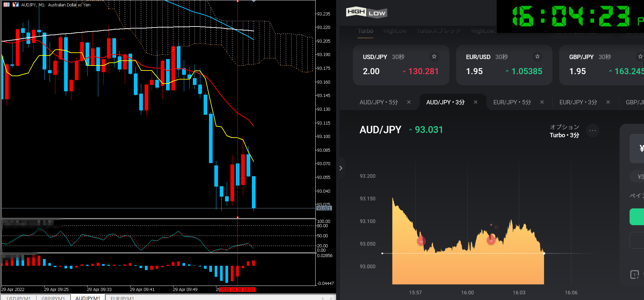This screenshot has height=300, width=644.
Task: Open the EUR/JPY 5分 asset tab
Action: tap(512, 102)
